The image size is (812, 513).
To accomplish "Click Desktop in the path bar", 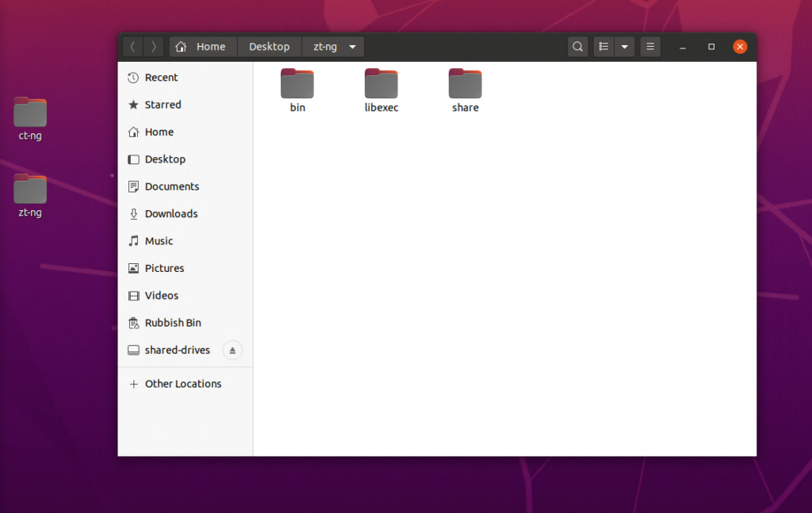I will (269, 47).
